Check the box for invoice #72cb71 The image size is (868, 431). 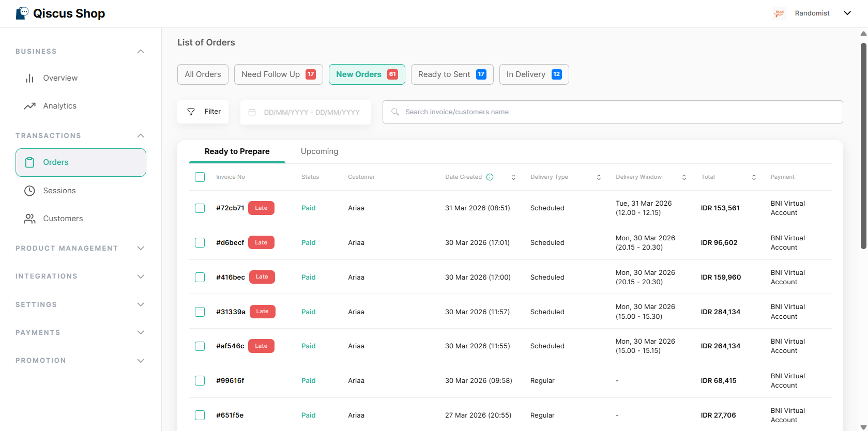point(200,208)
